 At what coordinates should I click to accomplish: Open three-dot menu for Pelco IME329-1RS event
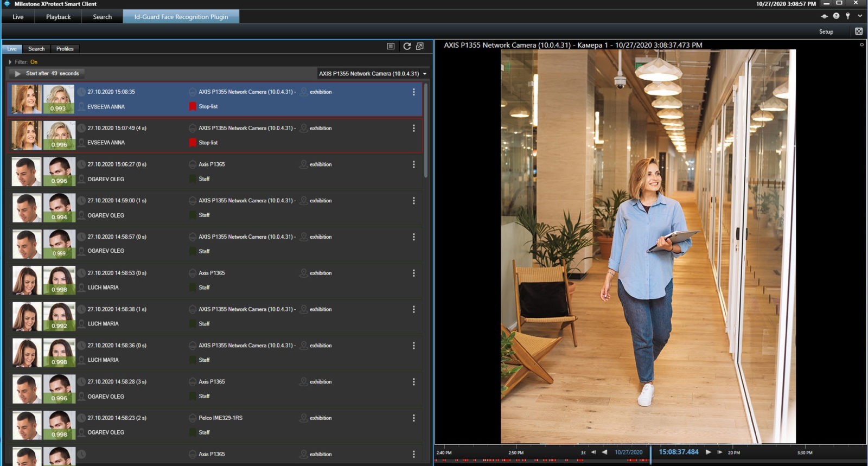[x=414, y=418]
